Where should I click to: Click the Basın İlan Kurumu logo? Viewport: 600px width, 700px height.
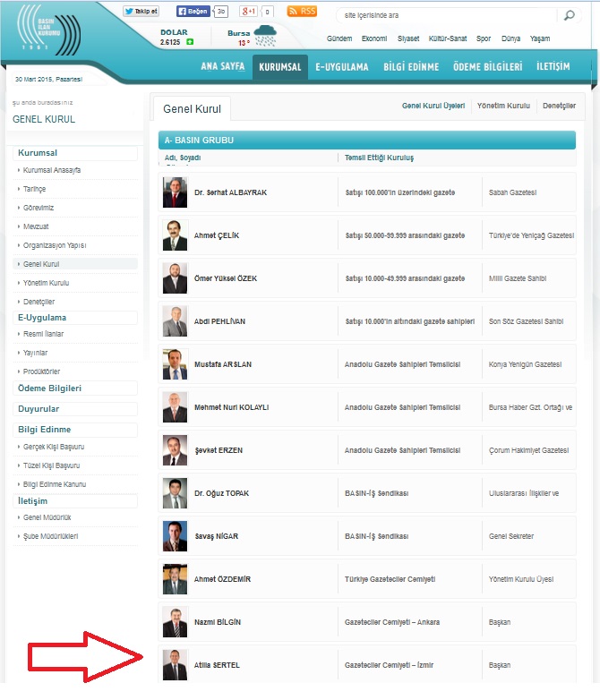(x=54, y=36)
